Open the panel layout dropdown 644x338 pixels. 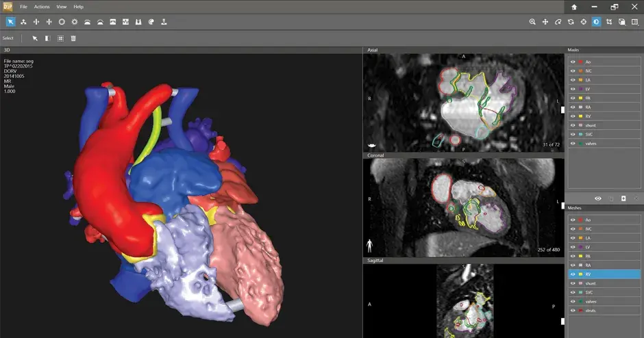coord(635,23)
